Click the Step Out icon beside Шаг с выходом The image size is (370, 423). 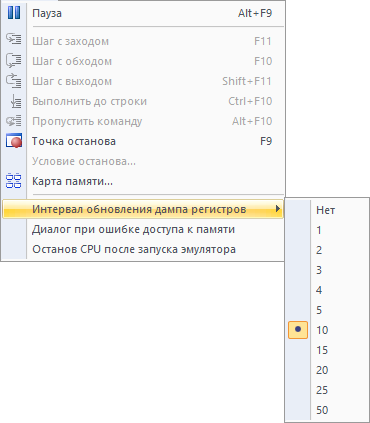(x=14, y=81)
